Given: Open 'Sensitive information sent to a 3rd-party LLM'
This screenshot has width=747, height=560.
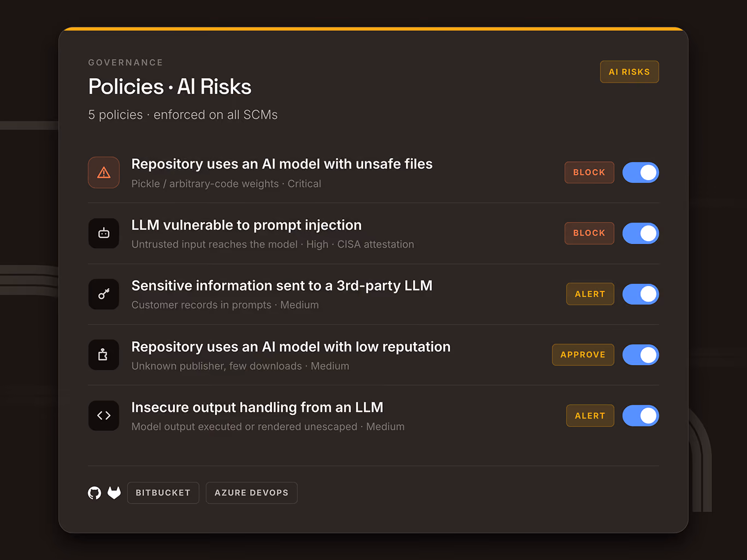Looking at the screenshot, I should 282,286.
